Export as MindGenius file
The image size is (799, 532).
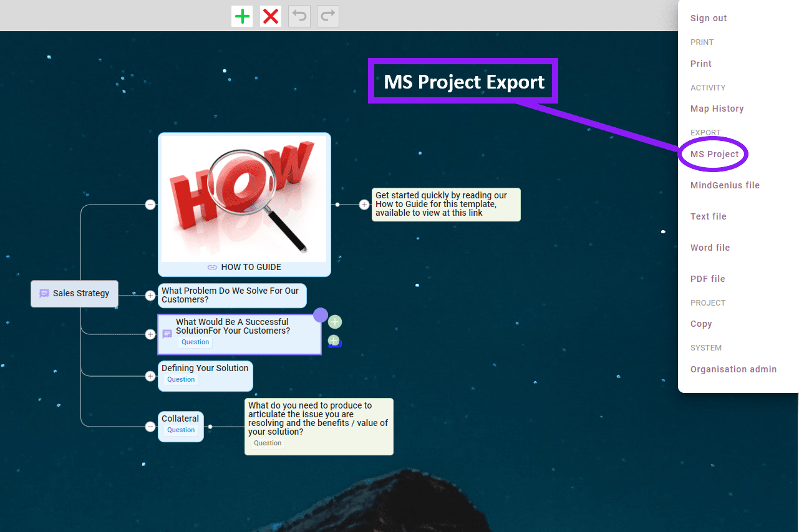725,185
